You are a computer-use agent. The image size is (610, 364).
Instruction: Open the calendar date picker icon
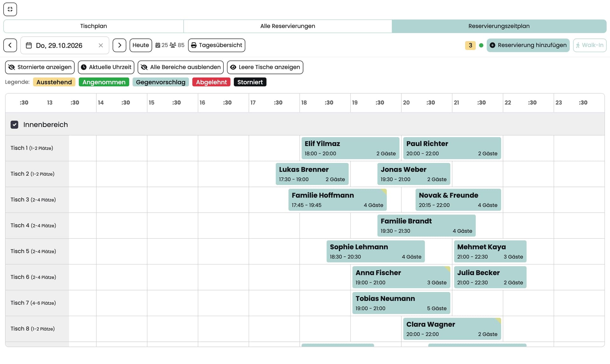coord(29,45)
